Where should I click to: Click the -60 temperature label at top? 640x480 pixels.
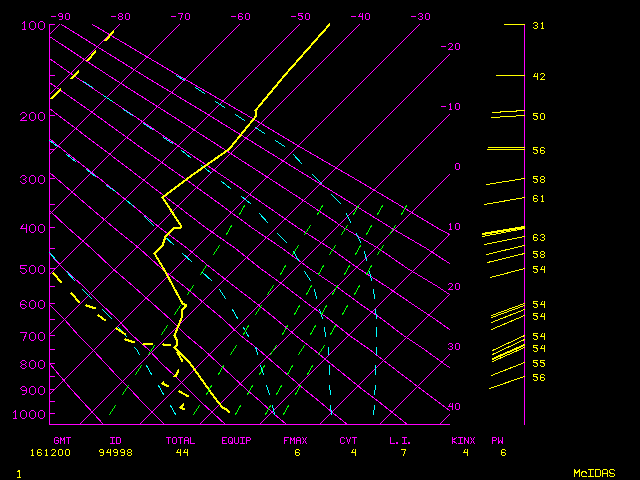(240, 16)
